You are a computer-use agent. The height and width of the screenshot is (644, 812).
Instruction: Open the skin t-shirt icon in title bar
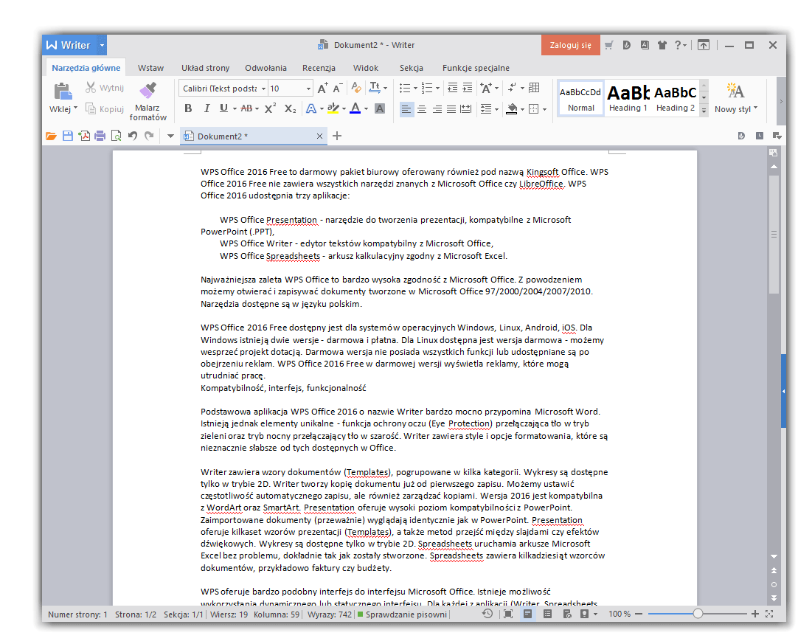coord(662,45)
